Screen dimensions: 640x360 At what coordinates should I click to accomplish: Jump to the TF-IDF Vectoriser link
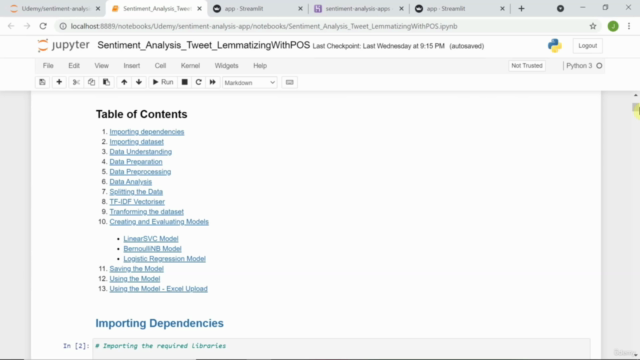137,202
